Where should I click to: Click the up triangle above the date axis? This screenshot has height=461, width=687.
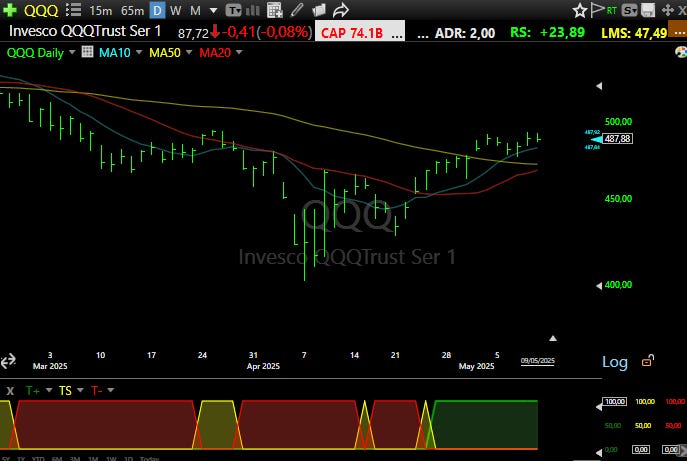pyautogui.click(x=553, y=338)
